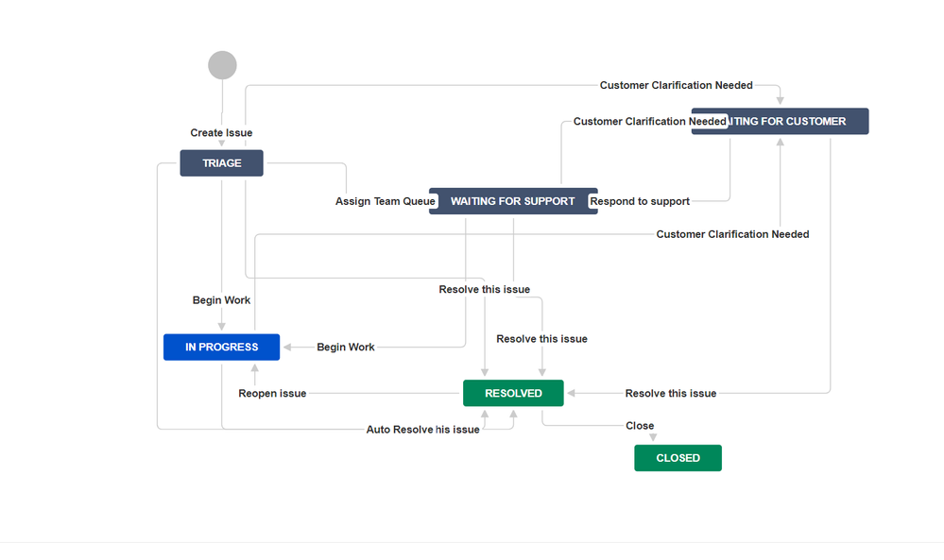This screenshot has width=944, height=560.
Task: Select the WAITING FOR SUPPORT status node
Action: [x=513, y=201]
